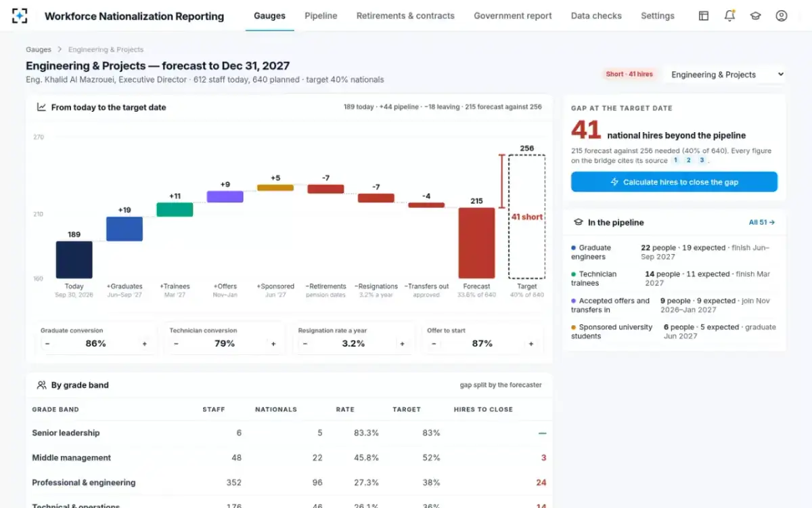Image resolution: width=812 pixels, height=508 pixels.
Task: Open the Engineering & Projects department dropdown
Action: (725, 75)
